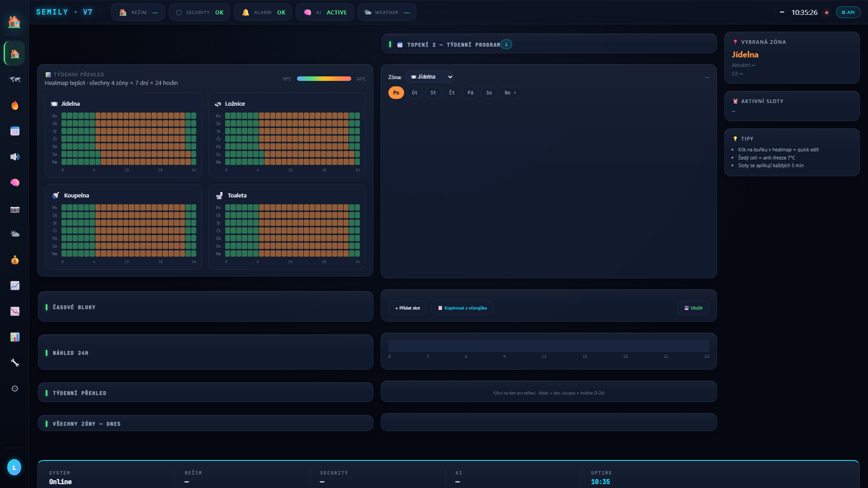Screen dimensions: 868x488
Task: Open the heating flame sidebar icon
Action: 15,105
